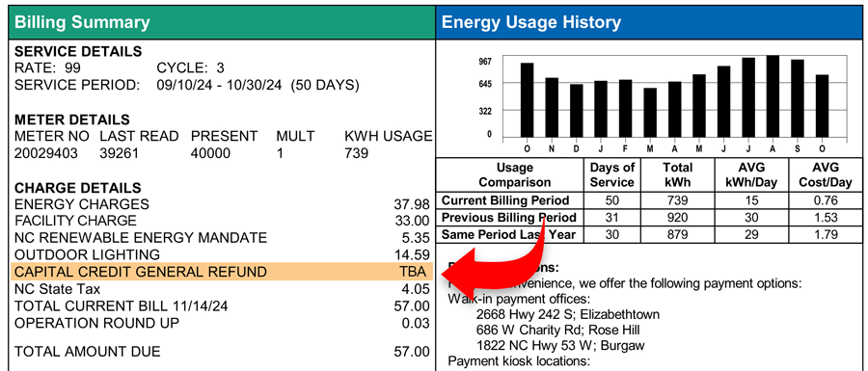This screenshot has height=371, width=868.
Task: Click the OPERATION ROUND UP amount 0.03
Action: click(x=417, y=324)
